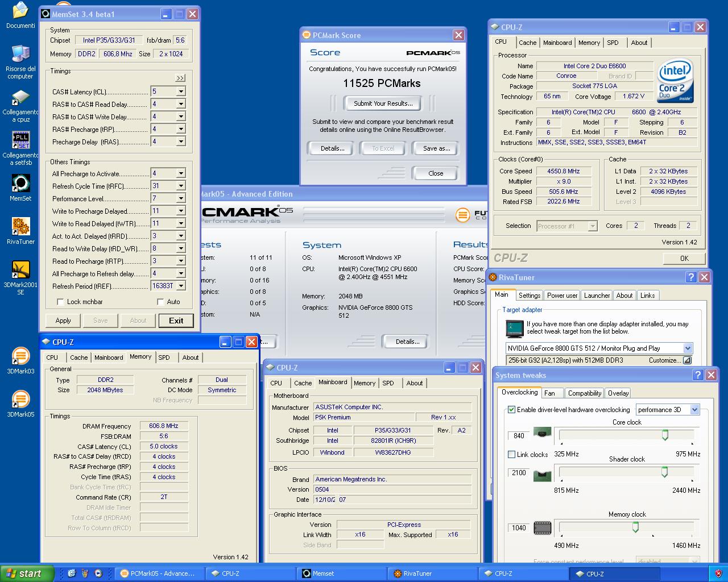Switch to the Memset taskbar button

(342, 573)
